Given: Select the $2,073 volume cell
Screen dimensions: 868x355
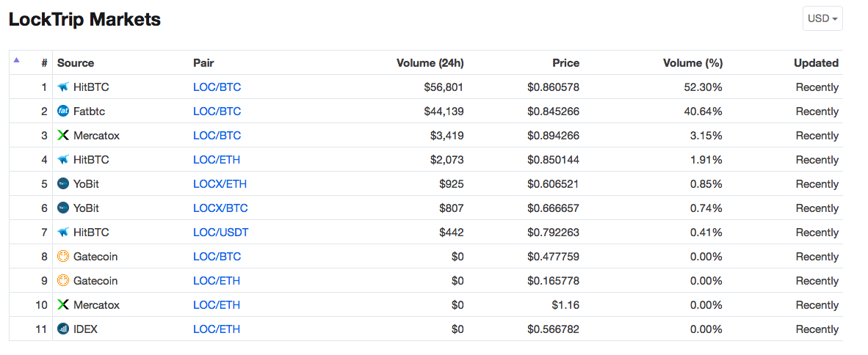Looking at the screenshot, I should pos(446,160).
